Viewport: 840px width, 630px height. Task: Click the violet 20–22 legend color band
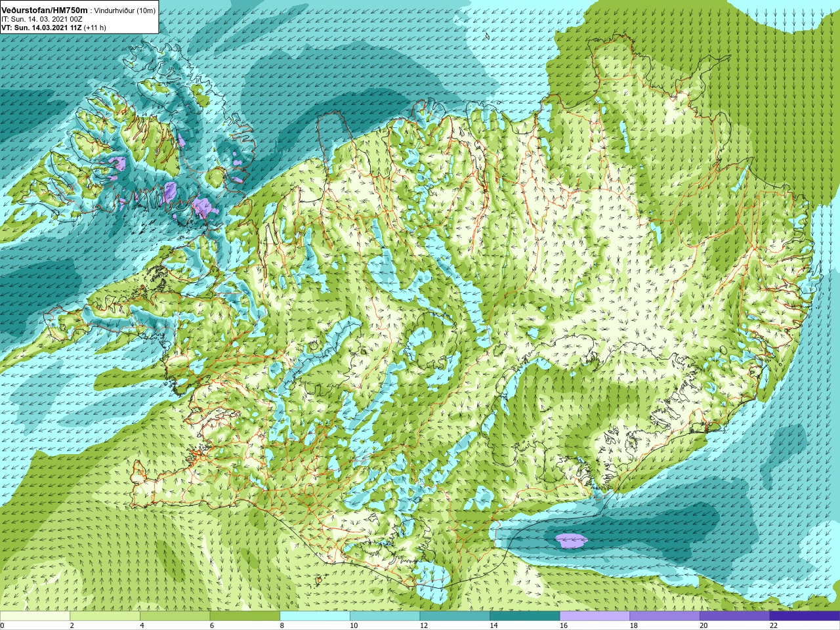pos(735,616)
